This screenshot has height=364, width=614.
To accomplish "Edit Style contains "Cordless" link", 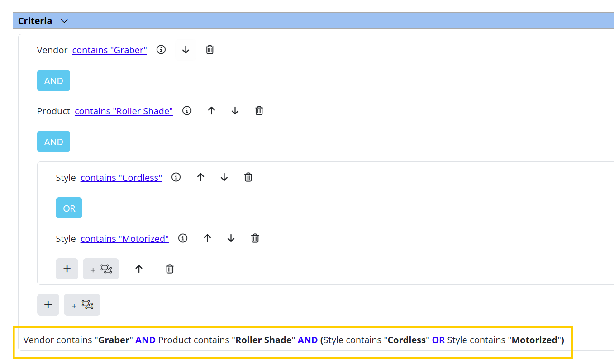I will pos(121,178).
